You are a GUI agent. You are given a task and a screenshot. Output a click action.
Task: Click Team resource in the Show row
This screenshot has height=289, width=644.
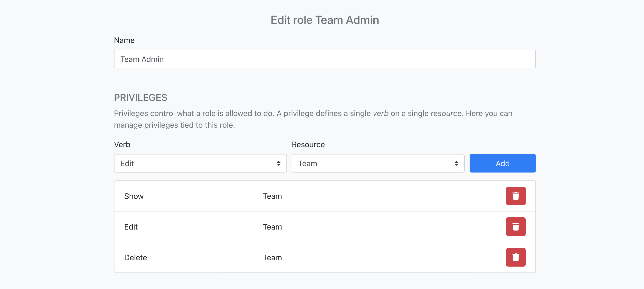(272, 196)
